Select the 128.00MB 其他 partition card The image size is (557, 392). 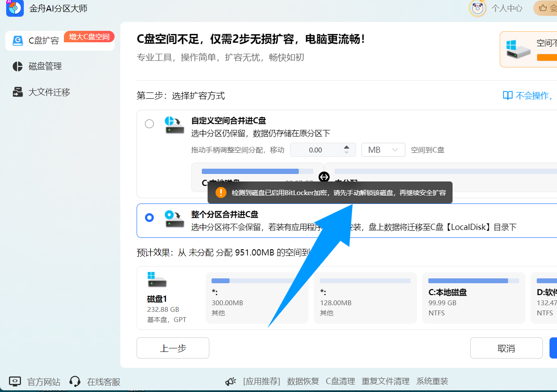pyautogui.click(x=365, y=298)
